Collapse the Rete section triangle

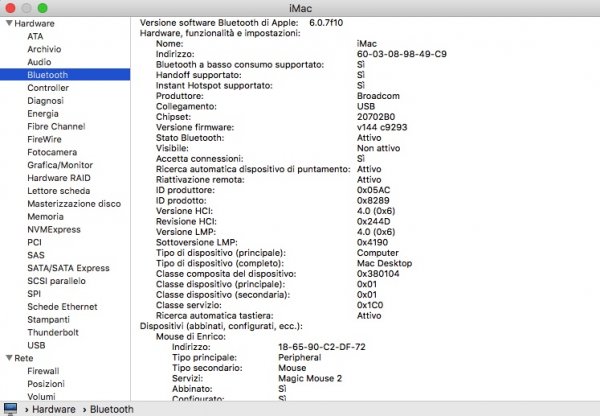tap(9, 358)
